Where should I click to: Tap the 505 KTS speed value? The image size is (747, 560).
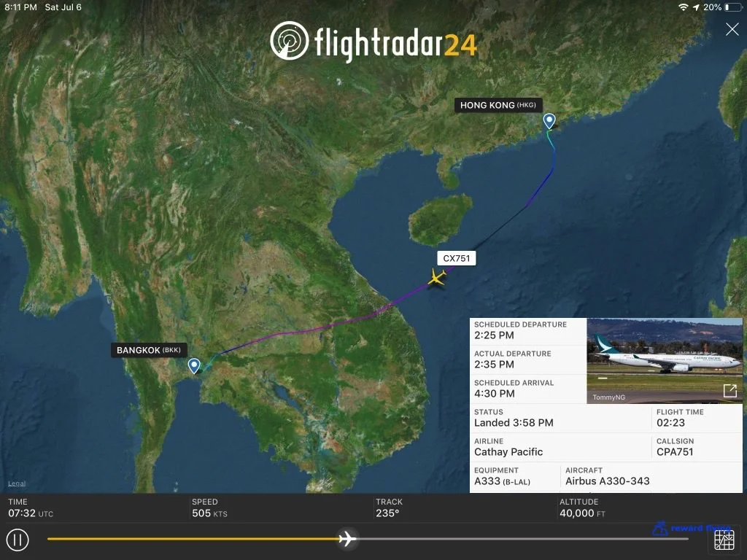coord(209,513)
